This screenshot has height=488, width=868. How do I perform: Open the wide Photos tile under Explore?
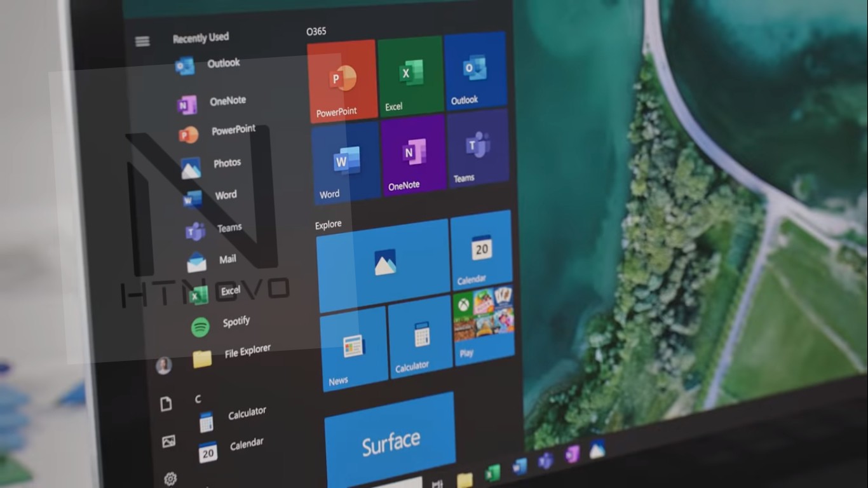384,265
